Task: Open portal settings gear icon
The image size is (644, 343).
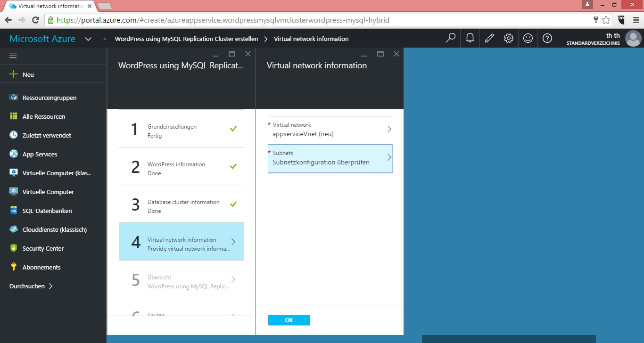Action: click(509, 38)
